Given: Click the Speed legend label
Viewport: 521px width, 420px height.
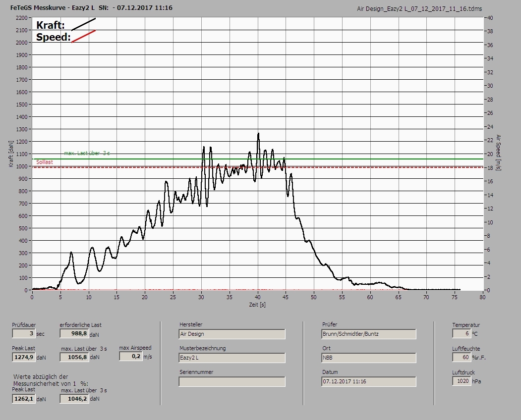Looking at the screenshot, I should tap(53, 37).
